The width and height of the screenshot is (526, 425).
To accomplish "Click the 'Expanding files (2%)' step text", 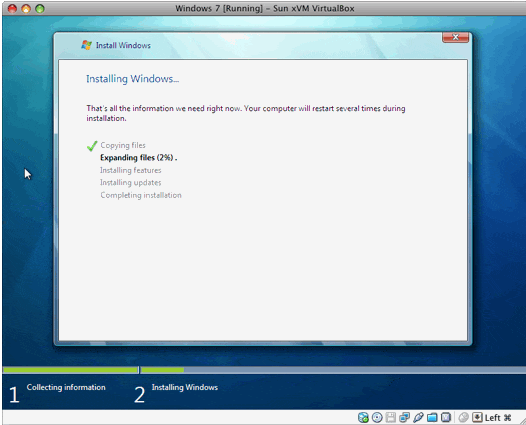I will click(139, 158).
